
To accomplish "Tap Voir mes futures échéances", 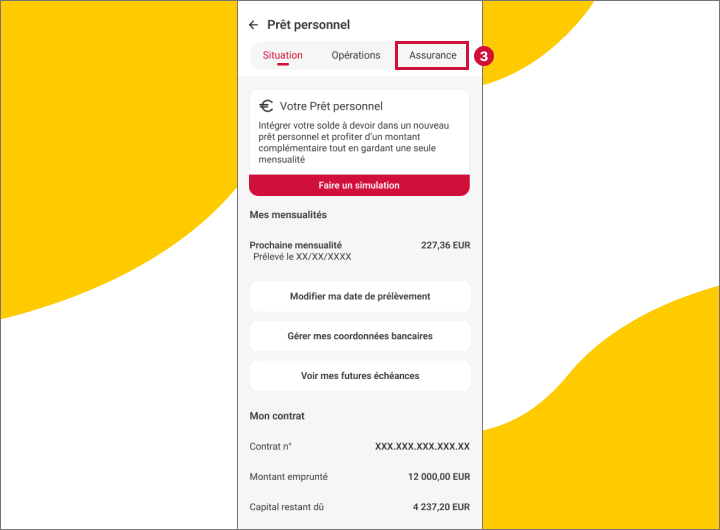I will point(360,376).
